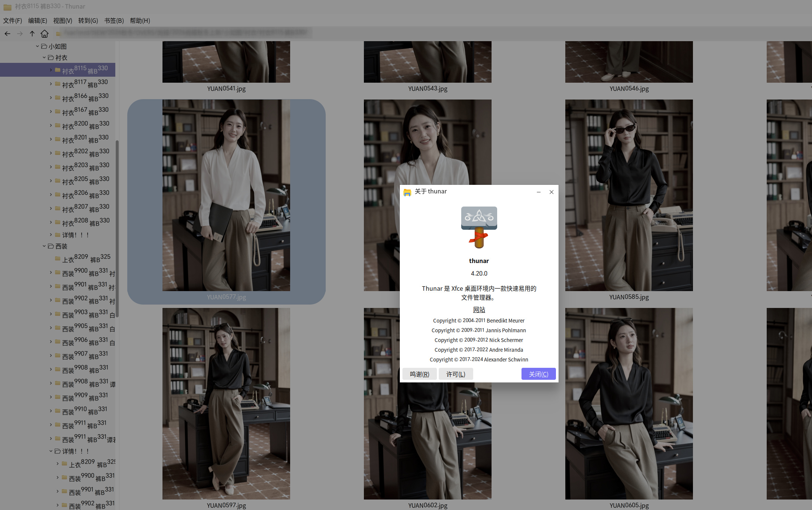Click the forward navigation arrow
Viewport: 812px width, 510px height.
pos(20,34)
